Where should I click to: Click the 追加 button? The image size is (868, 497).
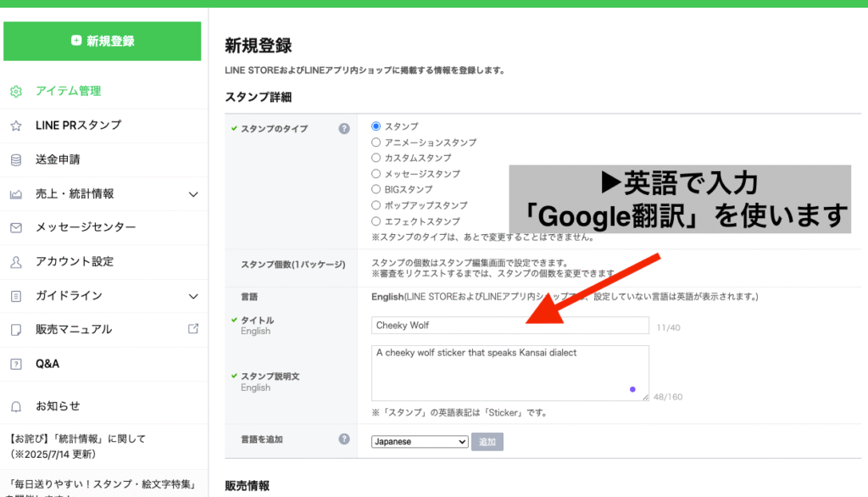[487, 442]
